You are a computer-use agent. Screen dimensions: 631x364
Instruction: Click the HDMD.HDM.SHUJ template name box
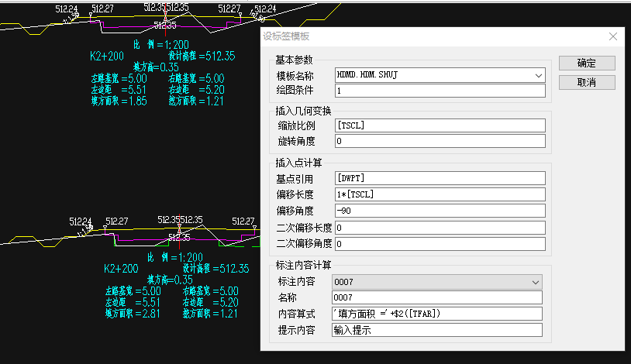pyautogui.click(x=440, y=75)
